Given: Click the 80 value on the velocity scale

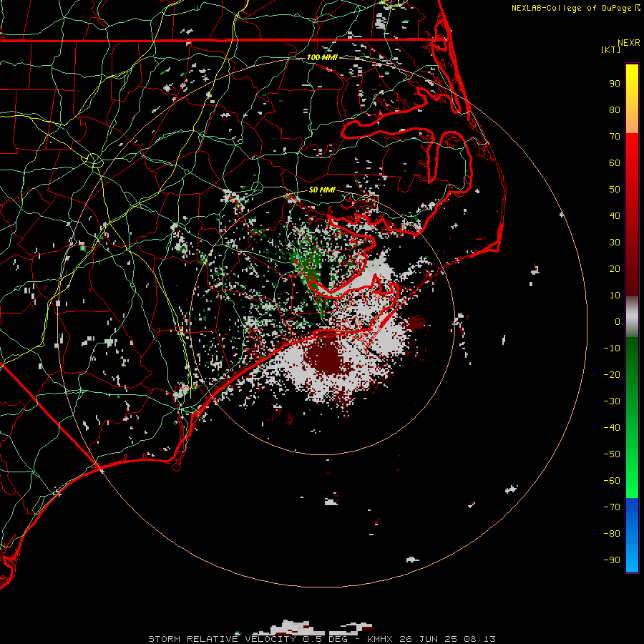Looking at the screenshot, I should (615, 110).
